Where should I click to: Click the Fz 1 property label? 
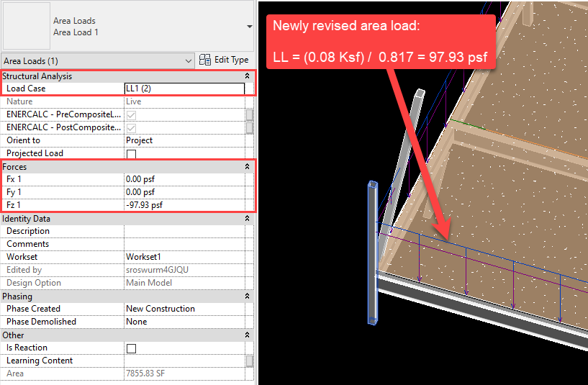coord(14,205)
